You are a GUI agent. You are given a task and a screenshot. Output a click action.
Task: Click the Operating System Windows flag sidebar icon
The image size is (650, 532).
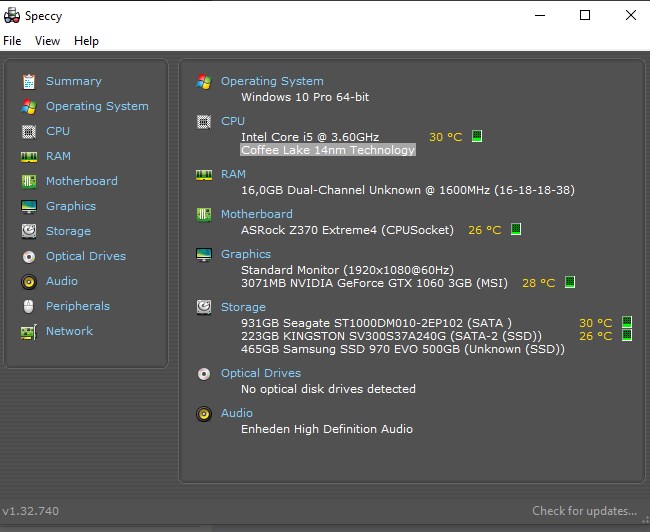pos(29,107)
